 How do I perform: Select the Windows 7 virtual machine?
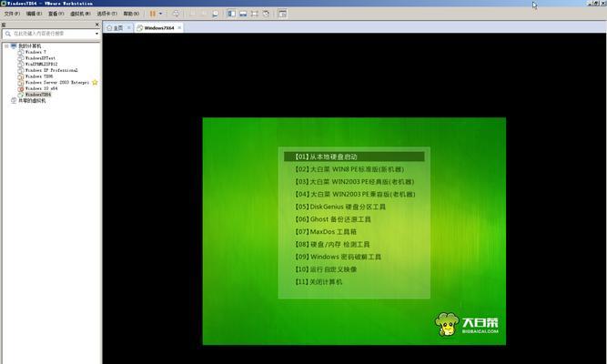click(35, 52)
